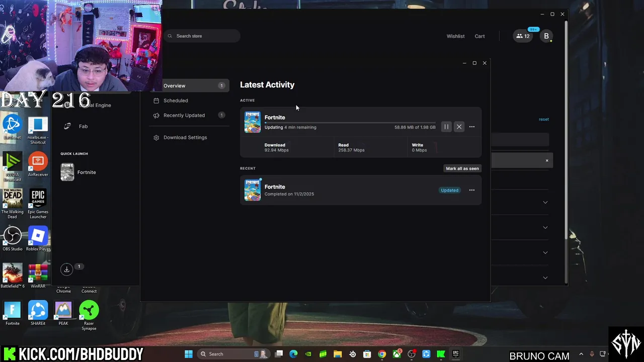The image size is (644, 362).
Task: Open the B profile avatar menu
Action: [x=546, y=36]
